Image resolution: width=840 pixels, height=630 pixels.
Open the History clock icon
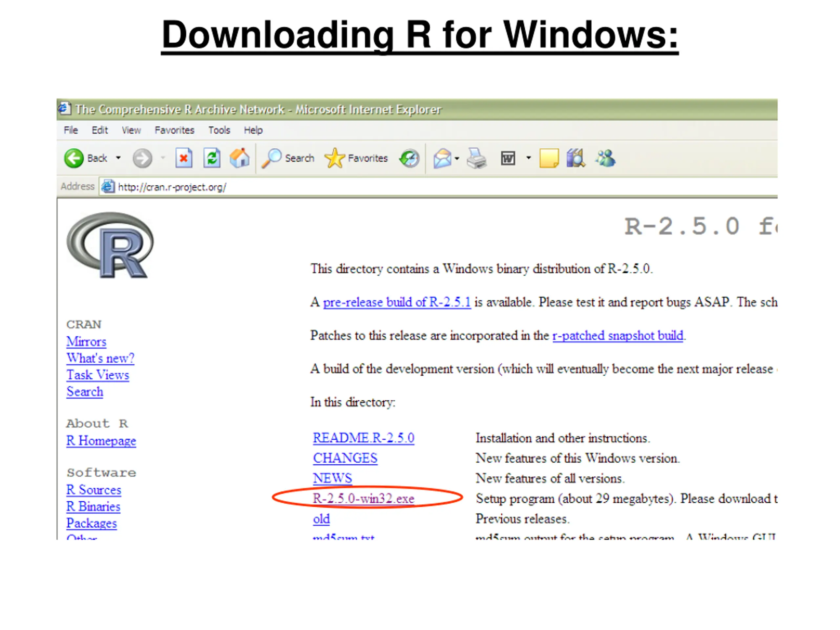[x=409, y=158]
